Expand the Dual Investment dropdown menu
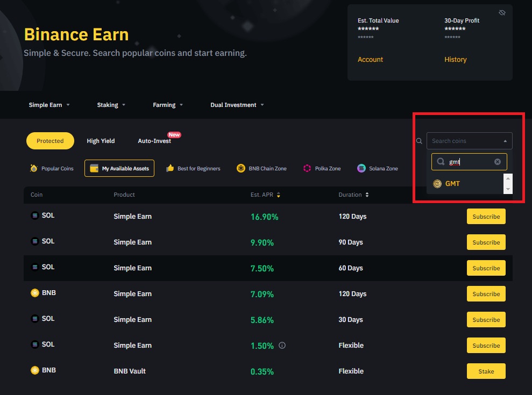The height and width of the screenshot is (395, 532). click(237, 105)
